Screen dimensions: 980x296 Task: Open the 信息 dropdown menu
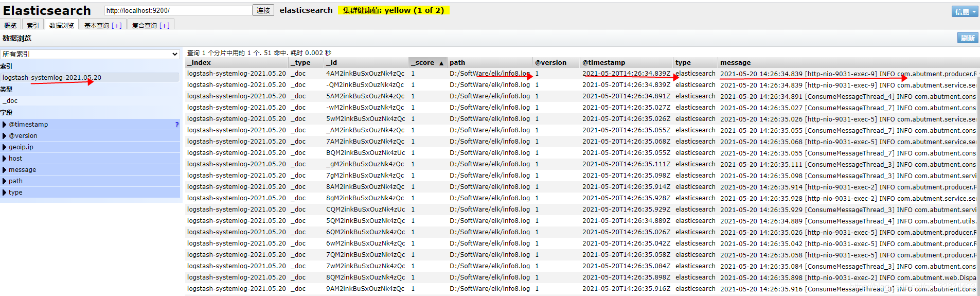pos(965,11)
